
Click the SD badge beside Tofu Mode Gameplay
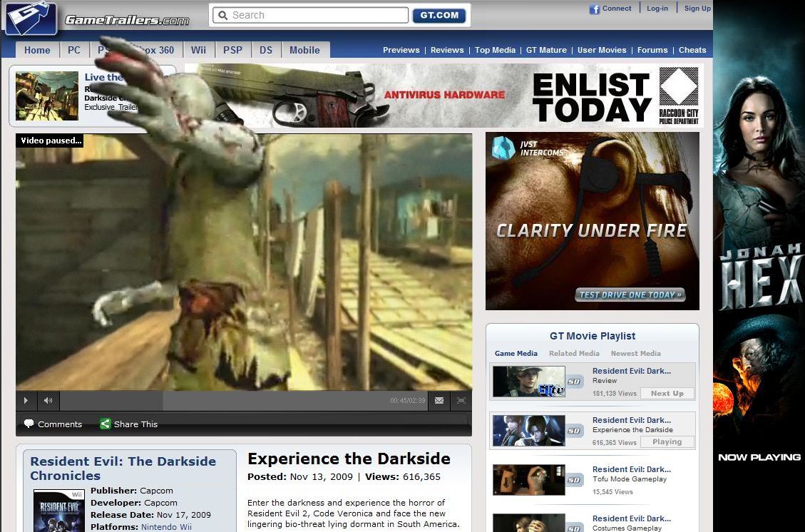click(x=574, y=480)
